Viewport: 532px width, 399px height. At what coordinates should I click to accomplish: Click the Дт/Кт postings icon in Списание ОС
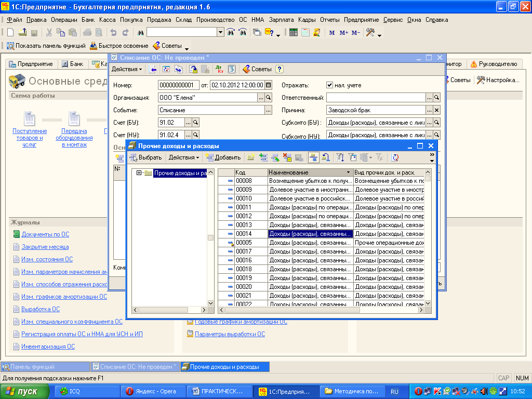[x=219, y=69]
